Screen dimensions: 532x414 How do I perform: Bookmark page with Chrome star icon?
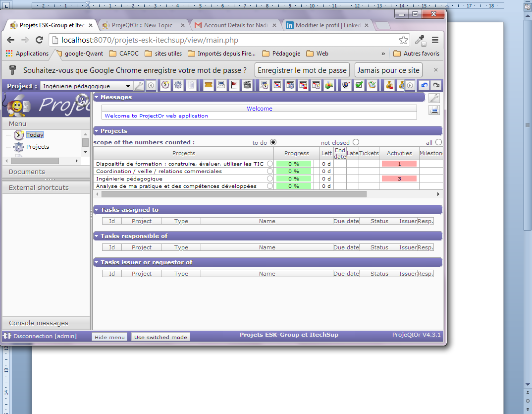(404, 40)
